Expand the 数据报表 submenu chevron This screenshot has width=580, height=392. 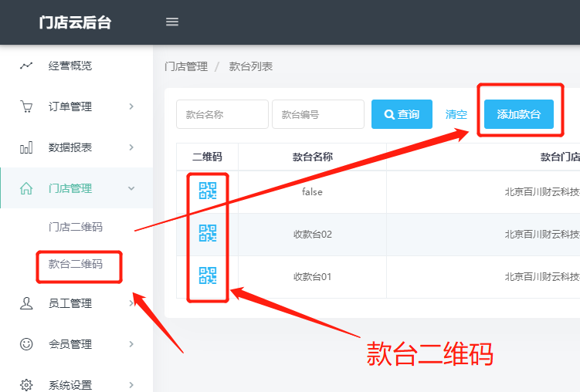131,147
